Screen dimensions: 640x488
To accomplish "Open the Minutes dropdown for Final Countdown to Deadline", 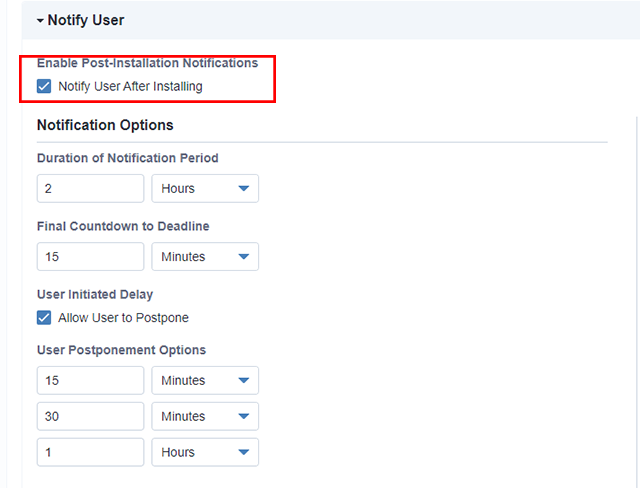I will 205,257.
